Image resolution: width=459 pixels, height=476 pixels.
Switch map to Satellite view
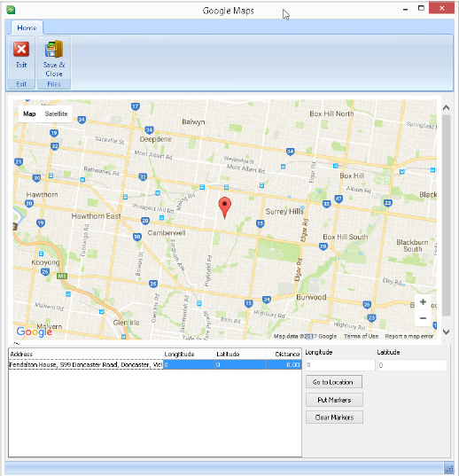[x=56, y=113]
